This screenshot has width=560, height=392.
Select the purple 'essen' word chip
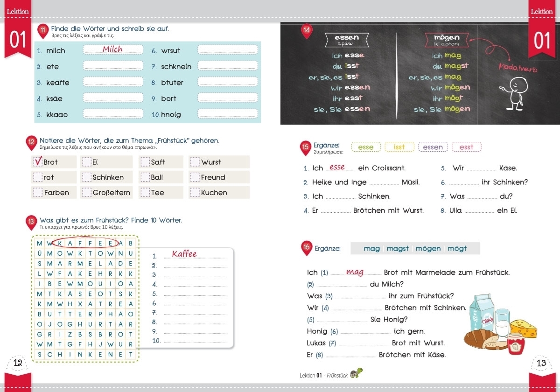coord(433,147)
